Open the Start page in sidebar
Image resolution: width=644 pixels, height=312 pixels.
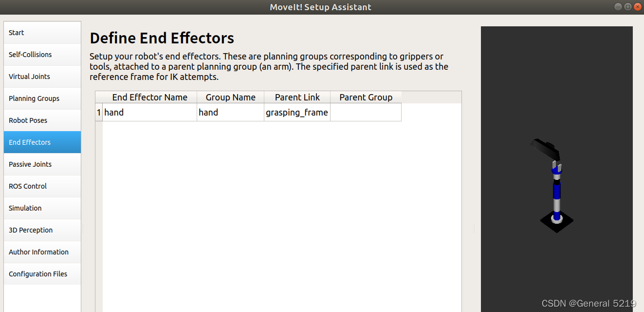click(x=42, y=33)
